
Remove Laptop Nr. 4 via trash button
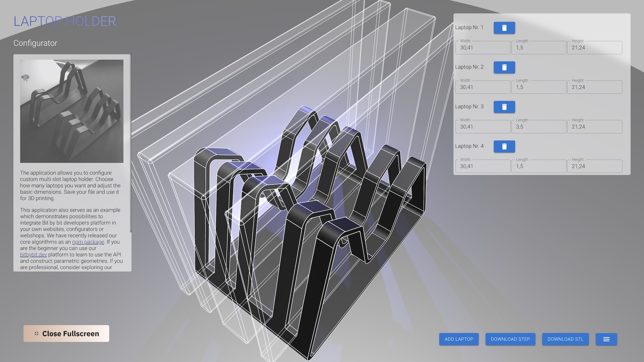(x=504, y=146)
